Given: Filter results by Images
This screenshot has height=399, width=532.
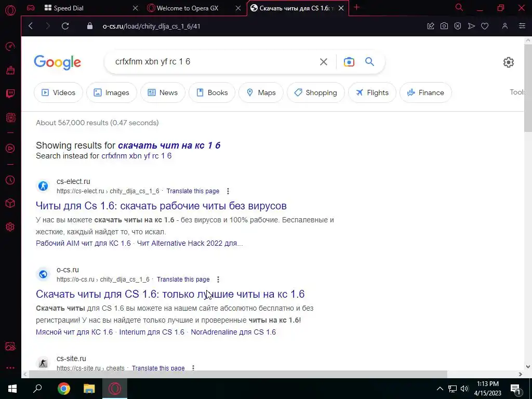Looking at the screenshot, I should (112, 92).
